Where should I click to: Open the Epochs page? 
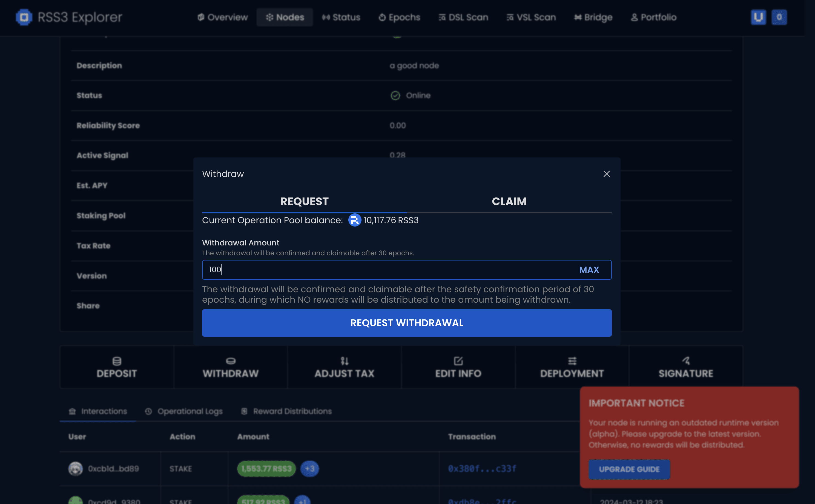pyautogui.click(x=399, y=17)
